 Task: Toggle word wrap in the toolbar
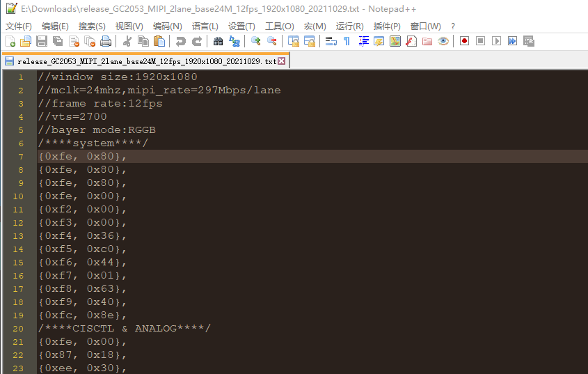point(331,41)
